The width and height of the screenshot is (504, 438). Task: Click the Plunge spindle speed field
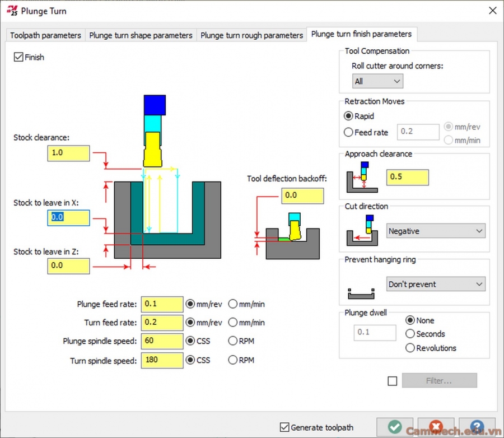point(162,341)
